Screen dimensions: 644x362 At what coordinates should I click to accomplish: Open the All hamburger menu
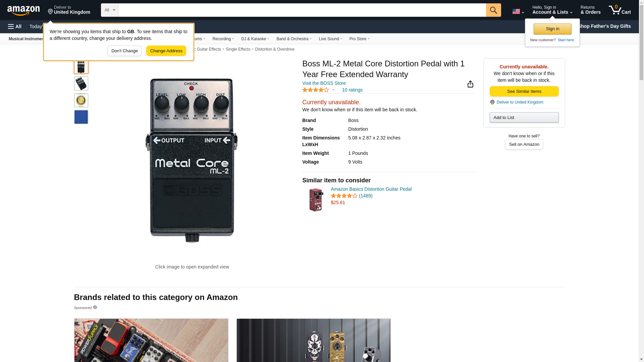click(x=15, y=26)
